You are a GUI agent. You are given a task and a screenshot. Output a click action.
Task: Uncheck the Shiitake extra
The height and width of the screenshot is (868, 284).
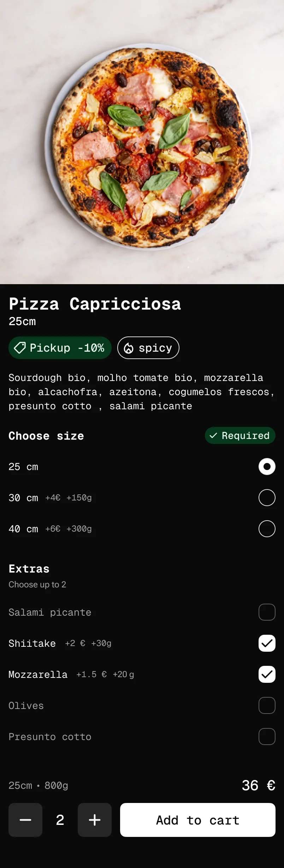[267, 643]
